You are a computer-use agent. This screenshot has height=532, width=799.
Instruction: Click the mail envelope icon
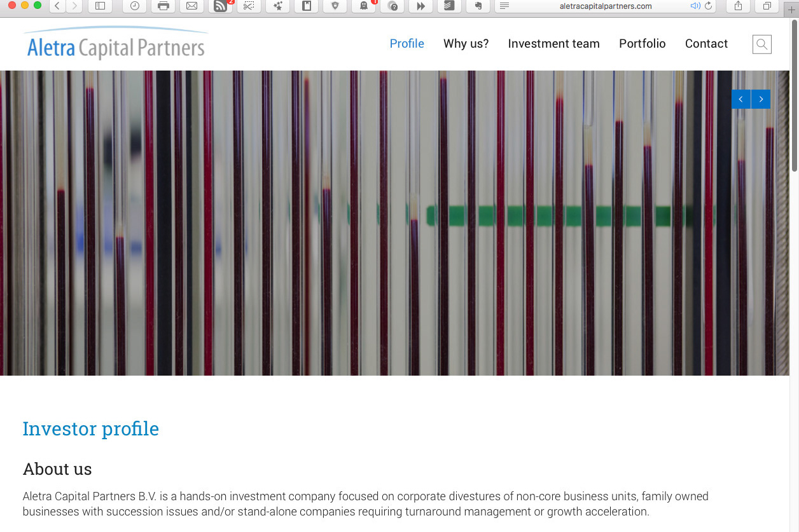pos(192,6)
